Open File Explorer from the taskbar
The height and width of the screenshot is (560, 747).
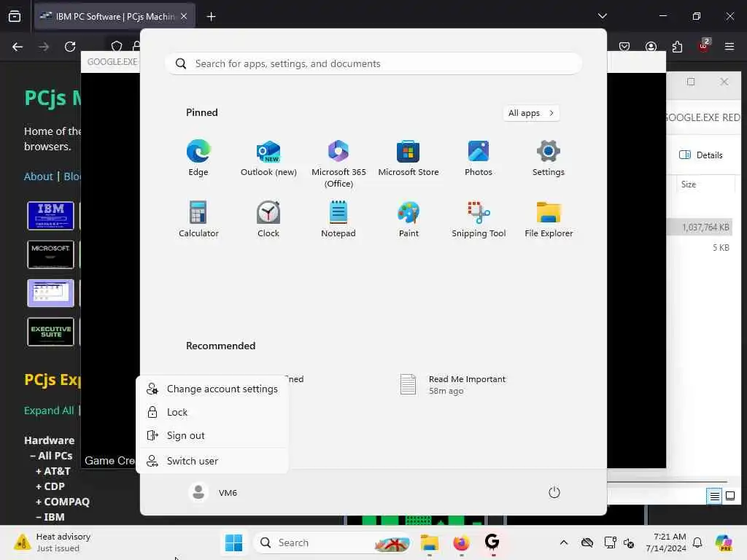[429, 542]
